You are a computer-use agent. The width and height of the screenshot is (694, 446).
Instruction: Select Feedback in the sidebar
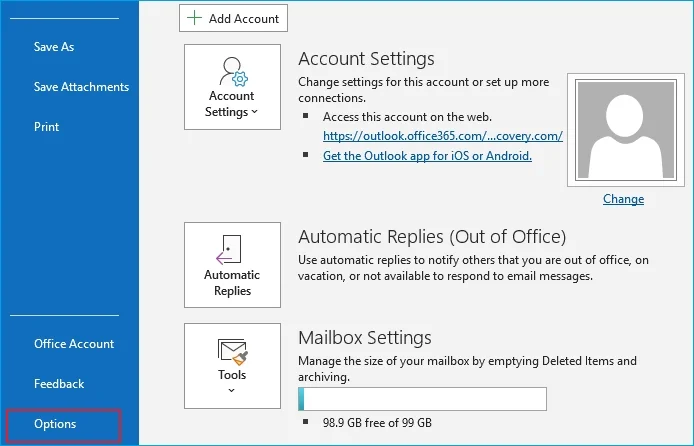[59, 384]
